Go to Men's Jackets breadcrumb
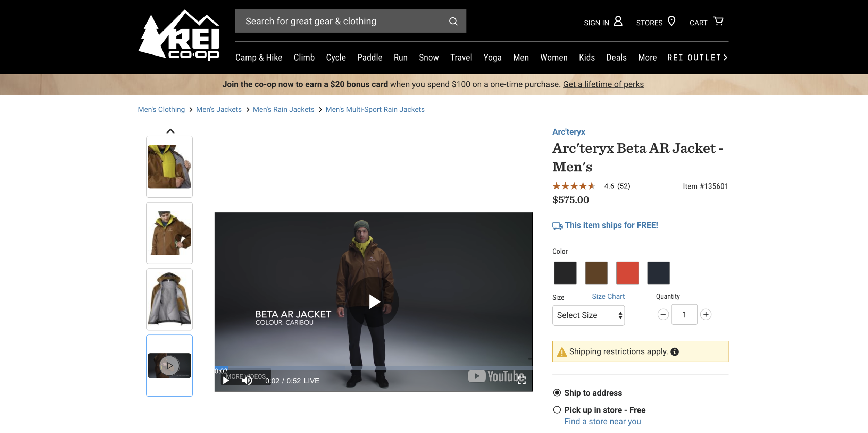This screenshot has height=433, width=868. coord(219,110)
